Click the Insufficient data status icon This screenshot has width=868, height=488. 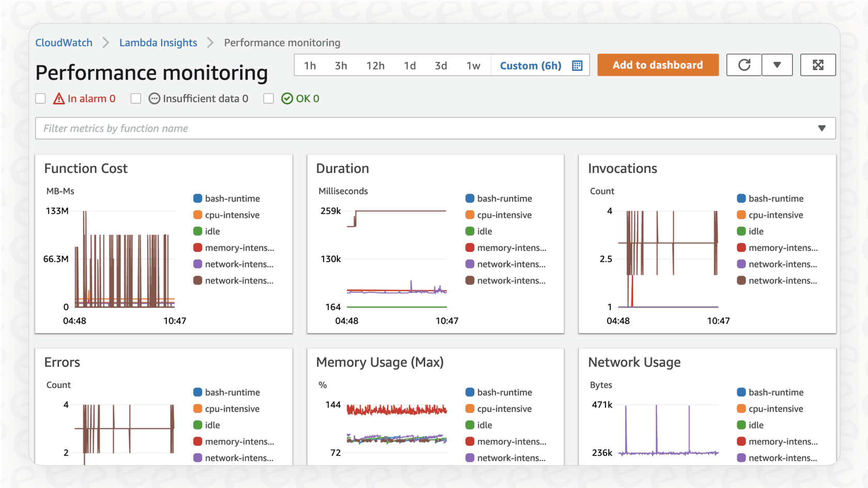point(154,98)
